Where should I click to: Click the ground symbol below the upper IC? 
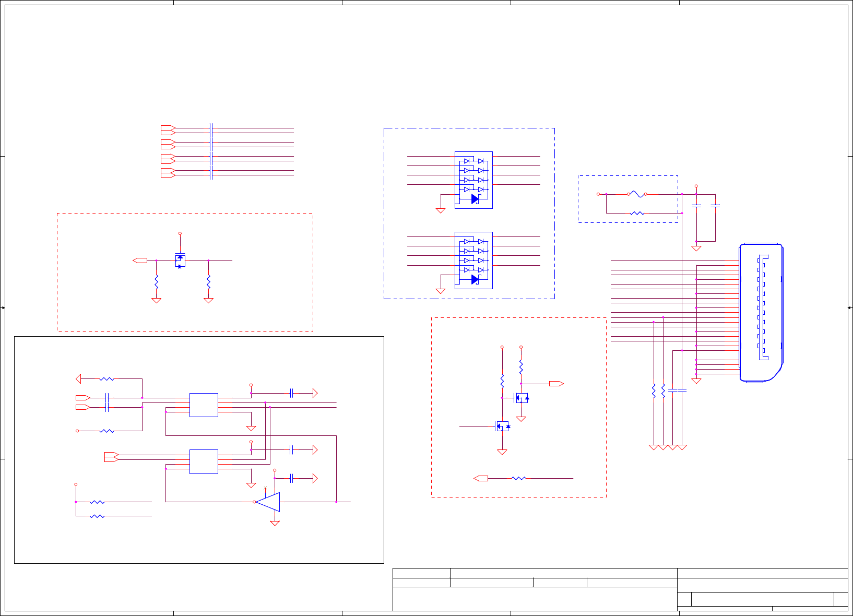[x=251, y=429]
